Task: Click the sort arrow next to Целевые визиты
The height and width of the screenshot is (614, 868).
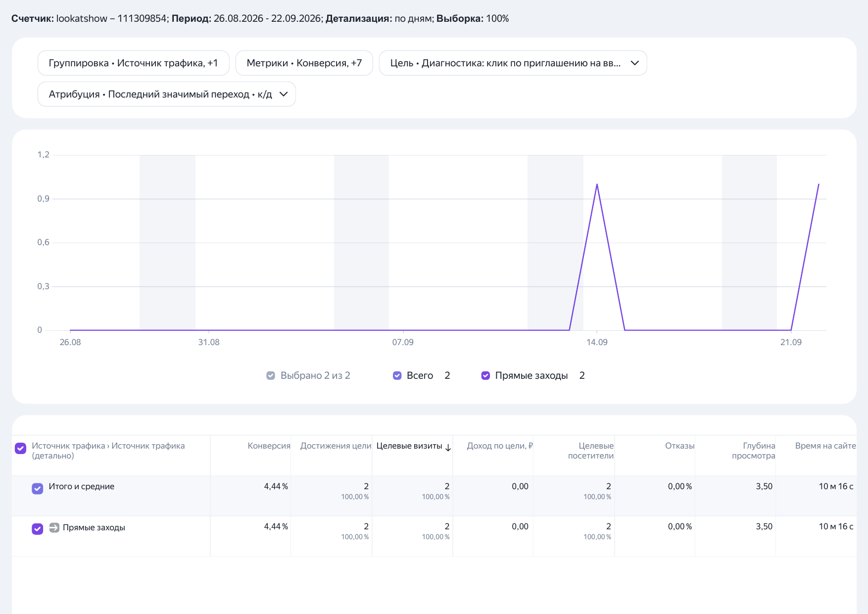Action: tap(448, 448)
